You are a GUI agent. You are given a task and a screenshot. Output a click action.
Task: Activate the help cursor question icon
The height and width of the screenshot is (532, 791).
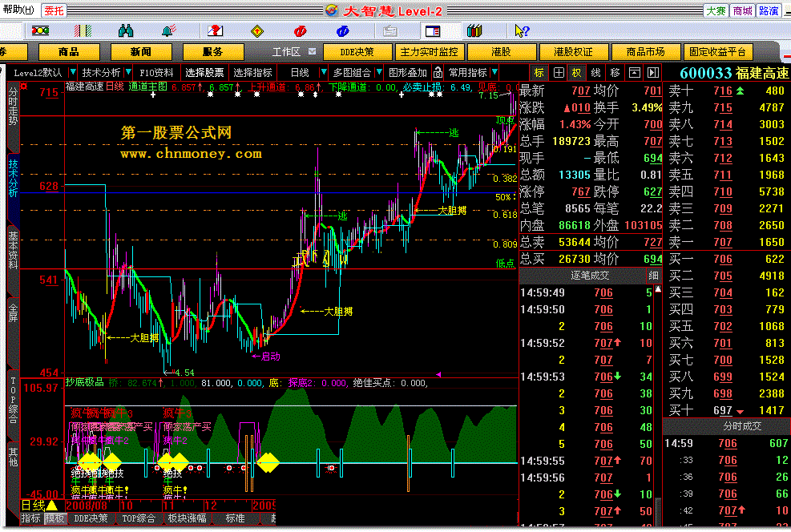click(522, 31)
